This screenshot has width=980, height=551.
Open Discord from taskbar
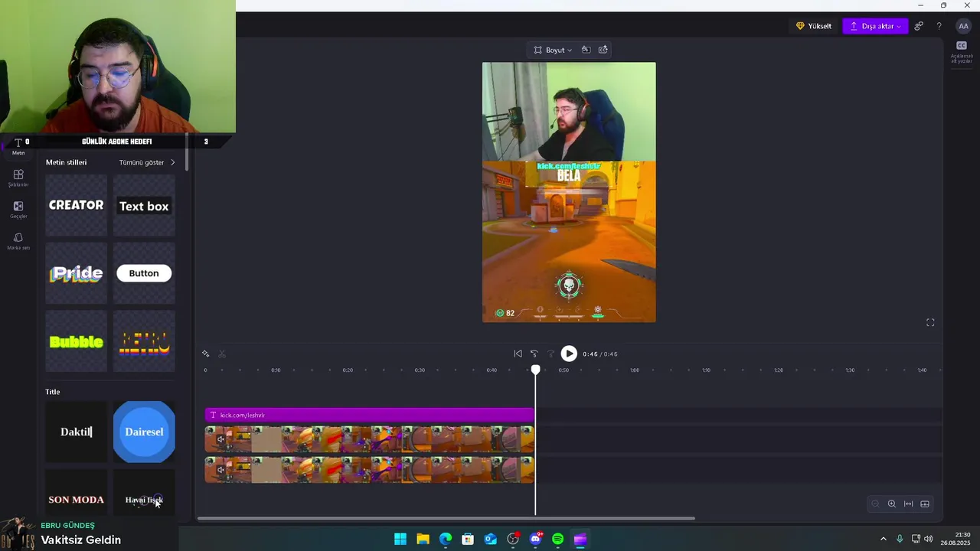pyautogui.click(x=535, y=540)
